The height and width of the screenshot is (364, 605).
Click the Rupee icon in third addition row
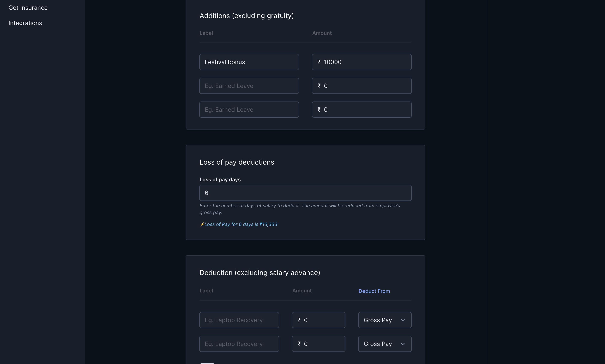[x=318, y=109]
